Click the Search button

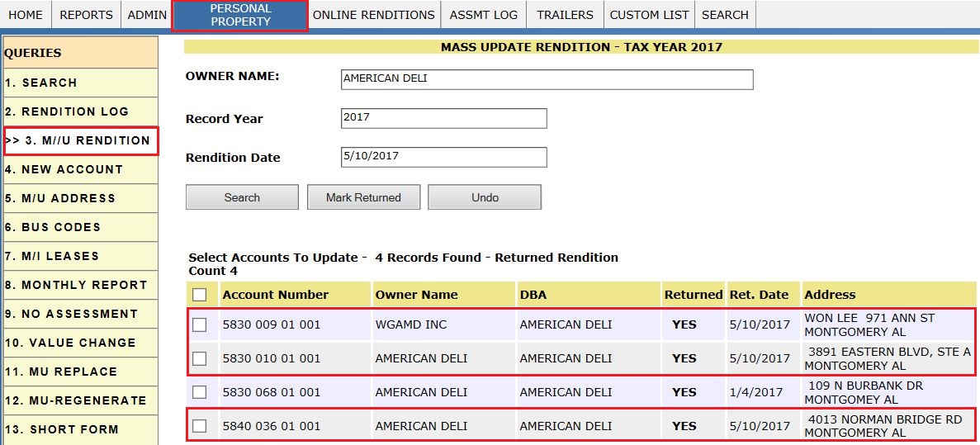coord(242,196)
